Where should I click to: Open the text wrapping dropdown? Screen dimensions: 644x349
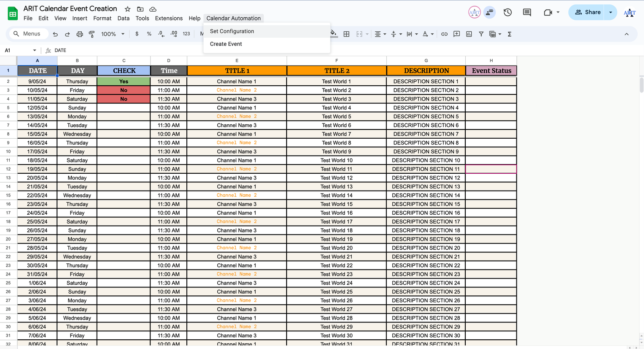(x=412, y=34)
